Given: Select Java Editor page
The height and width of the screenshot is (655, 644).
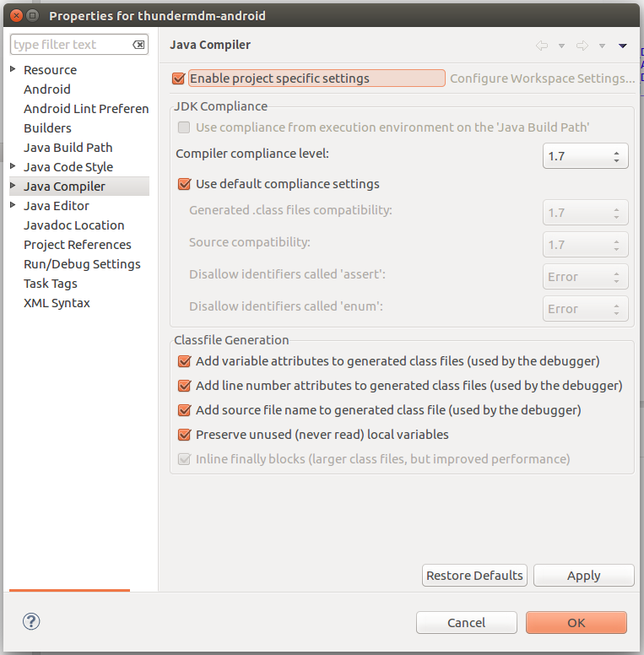Looking at the screenshot, I should point(57,206).
